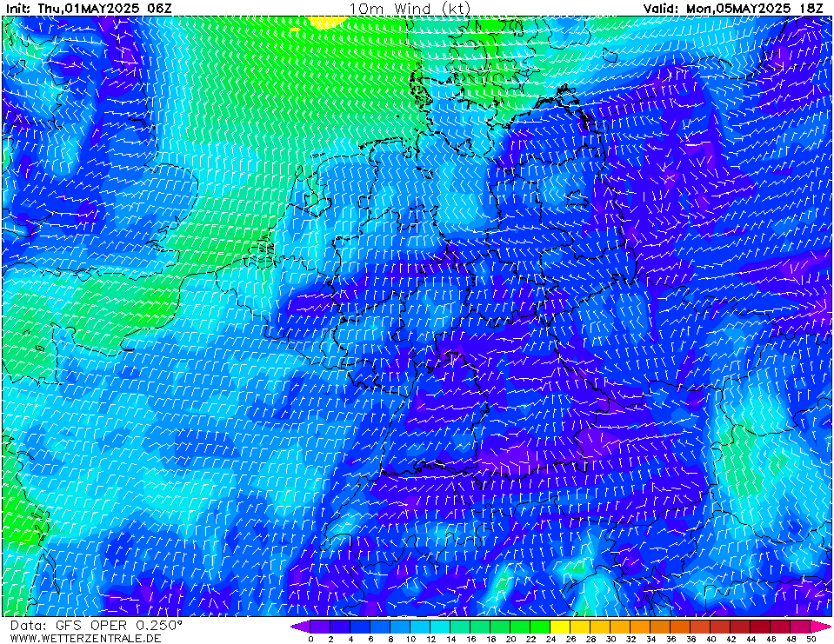This screenshot has width=834, height=644.
Task: Select the 'Init: Thu,01MAY2025 06Z' label
Action: click(x=90, y=9)
